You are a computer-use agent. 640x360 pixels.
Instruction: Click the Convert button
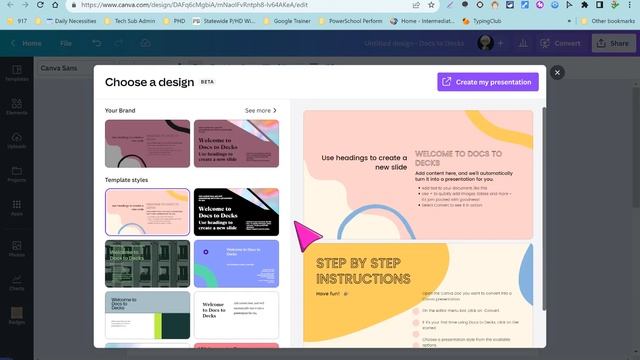[x=560, y=43]
